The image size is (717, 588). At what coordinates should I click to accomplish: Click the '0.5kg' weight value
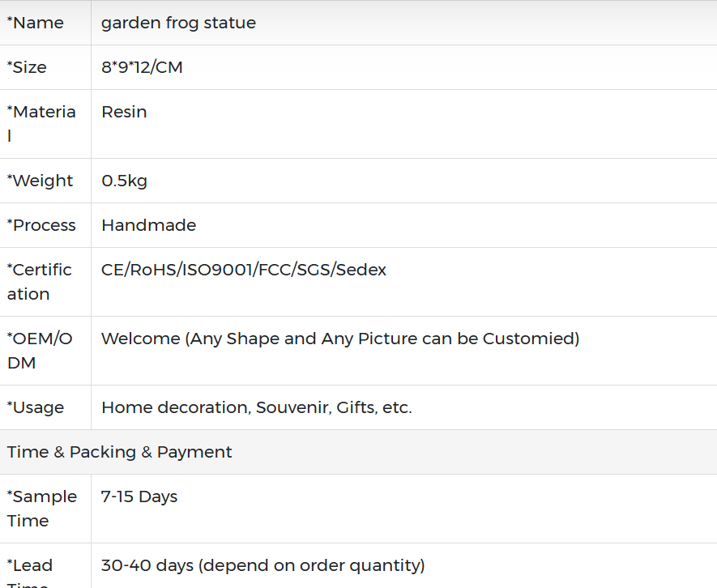pos(124,181)
